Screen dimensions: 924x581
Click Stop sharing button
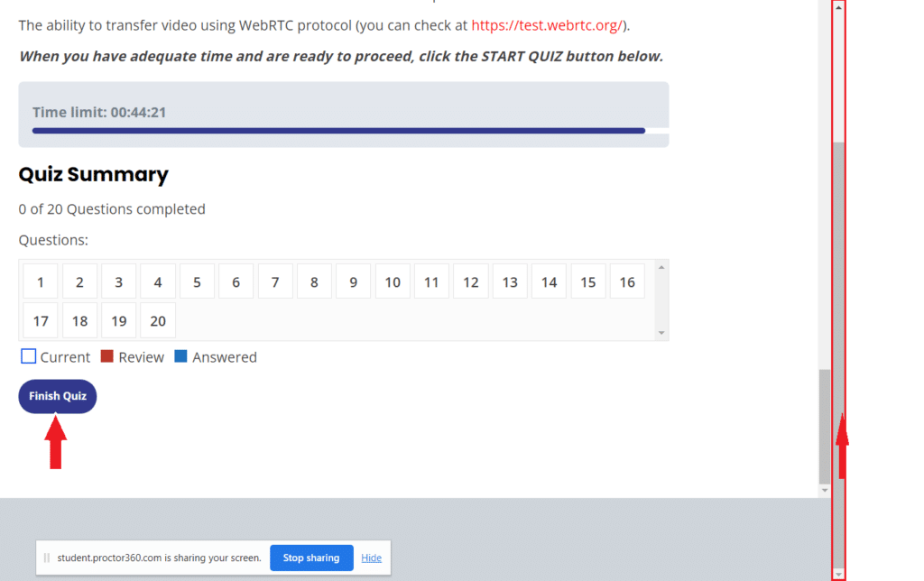(x=310, y=558)
